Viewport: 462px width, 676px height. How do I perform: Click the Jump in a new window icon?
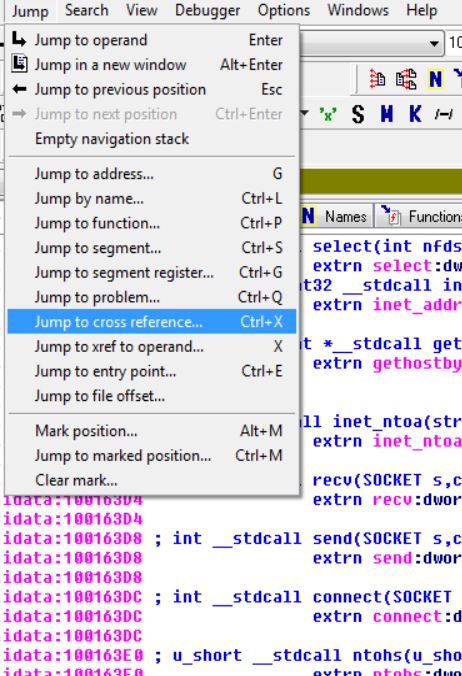(x=19, y=64)
